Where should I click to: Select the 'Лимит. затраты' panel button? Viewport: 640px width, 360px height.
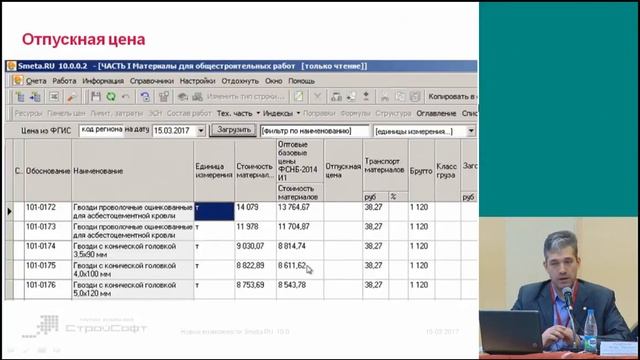coord(116,113)
